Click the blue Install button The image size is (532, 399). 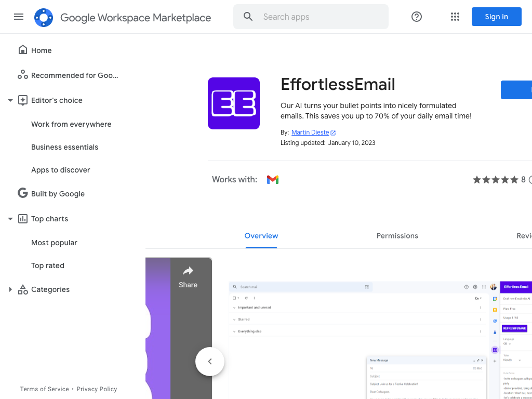(516, 90)
